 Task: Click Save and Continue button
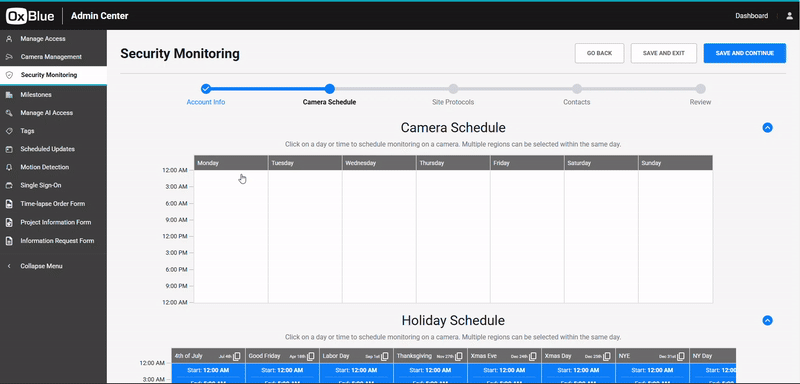coord(744,53)
